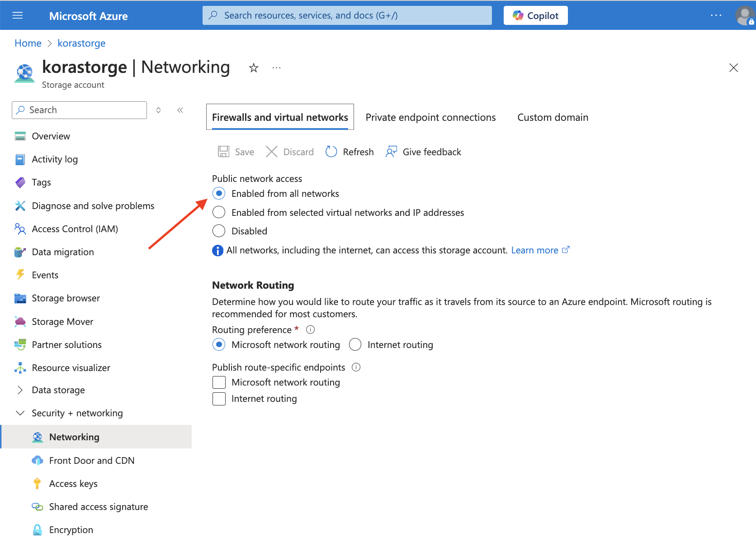
Task: Click the storage account resource icon
Action: click(x=25, y=73)
